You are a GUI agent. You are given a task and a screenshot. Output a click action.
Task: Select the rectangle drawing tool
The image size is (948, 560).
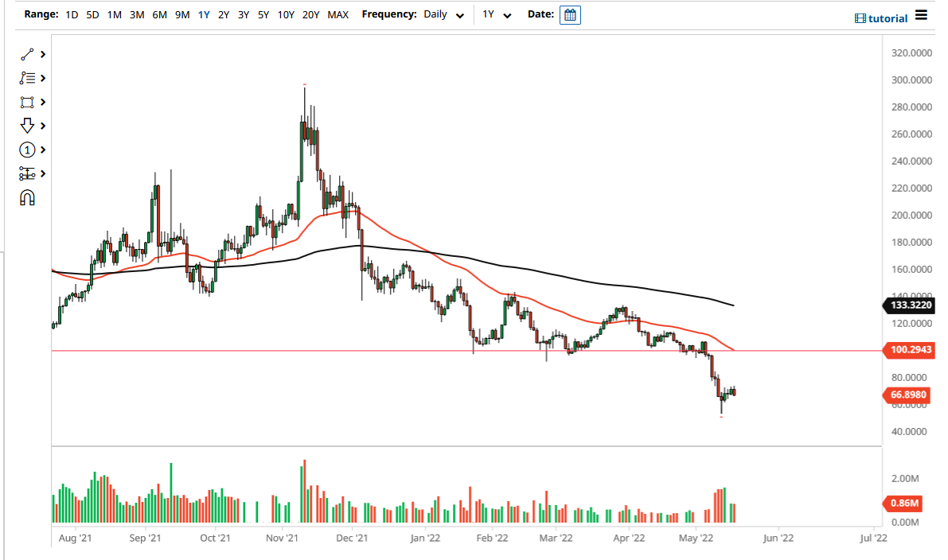coord(27,102)
